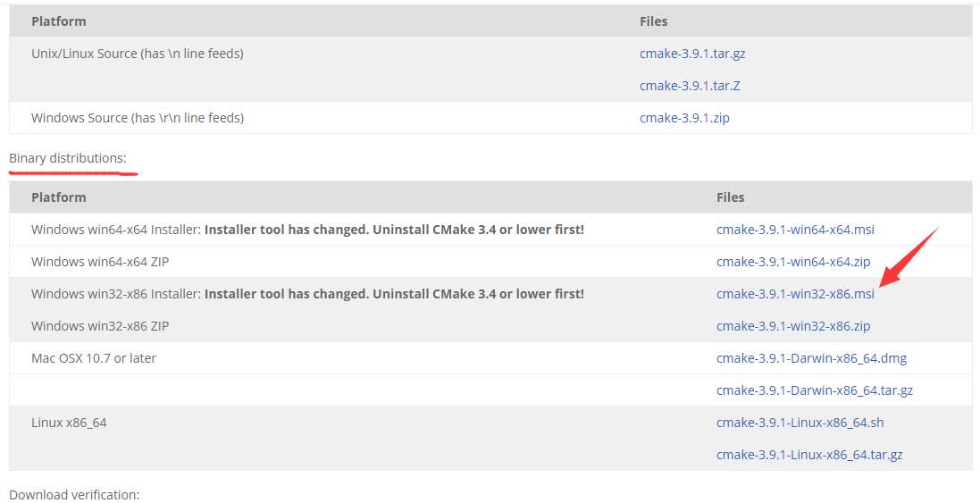The image size is (980, 503).
Task: Download cmake-3.9.1.tar.gz source archive
Action: (x=692, y=54)
